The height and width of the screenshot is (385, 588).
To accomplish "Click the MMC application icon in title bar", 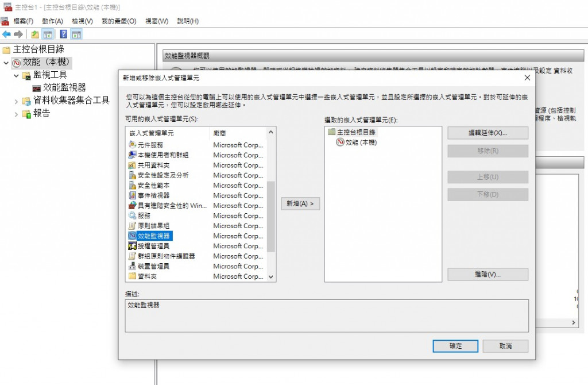I will coord(7,7).
